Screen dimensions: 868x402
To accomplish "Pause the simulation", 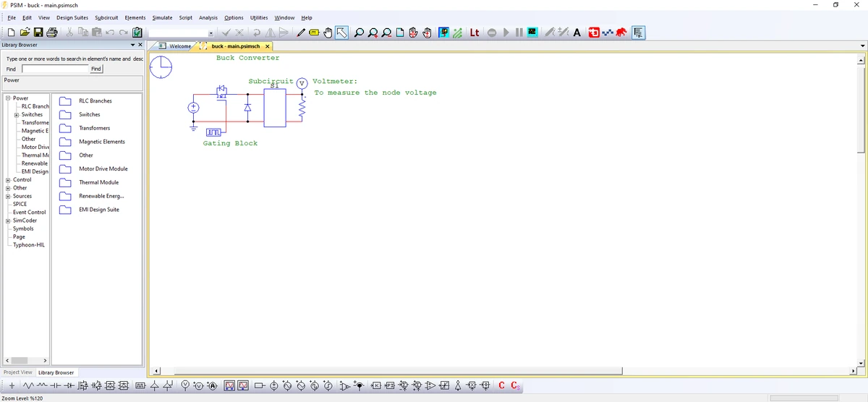I will point(519,33).
